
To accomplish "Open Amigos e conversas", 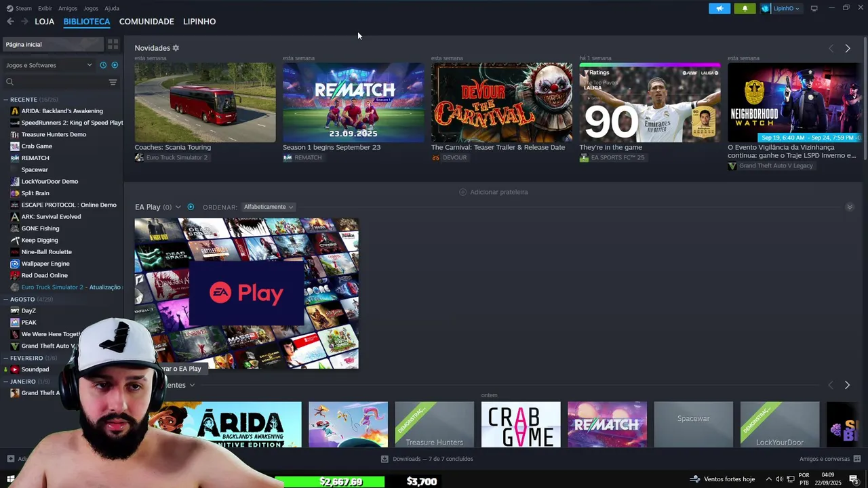I will [830, 459].
